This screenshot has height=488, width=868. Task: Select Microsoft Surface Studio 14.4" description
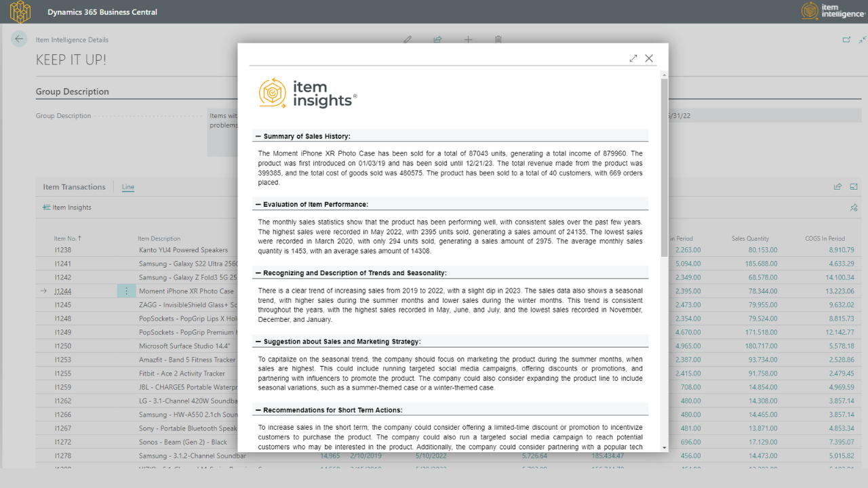click(186, 346)
